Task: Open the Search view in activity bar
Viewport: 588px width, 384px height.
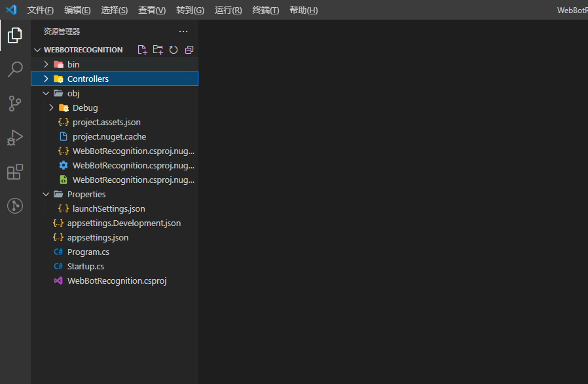Action: coord(14,69)
